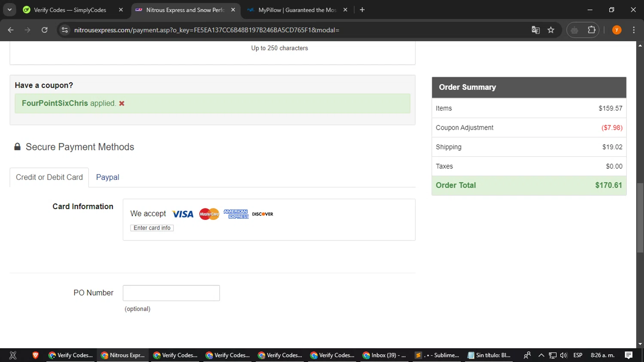
Task: View site information icon in address bar
Action: point(65,30)
